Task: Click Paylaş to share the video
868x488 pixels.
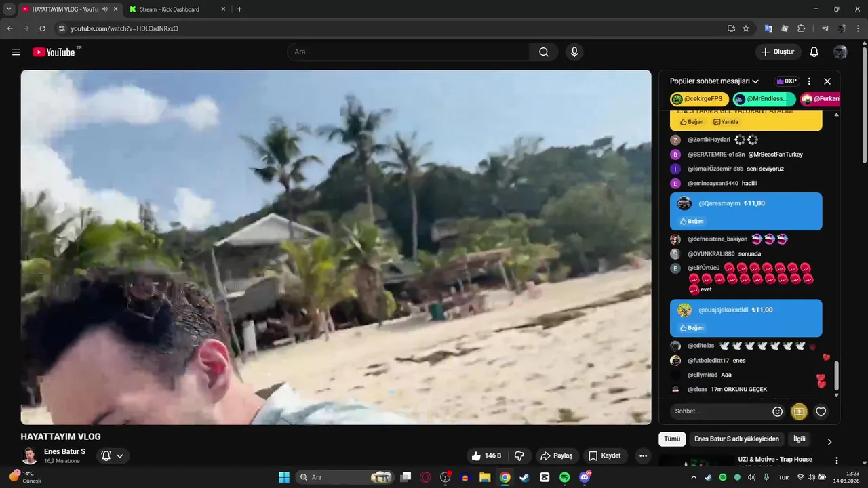Action: (557, 456)
